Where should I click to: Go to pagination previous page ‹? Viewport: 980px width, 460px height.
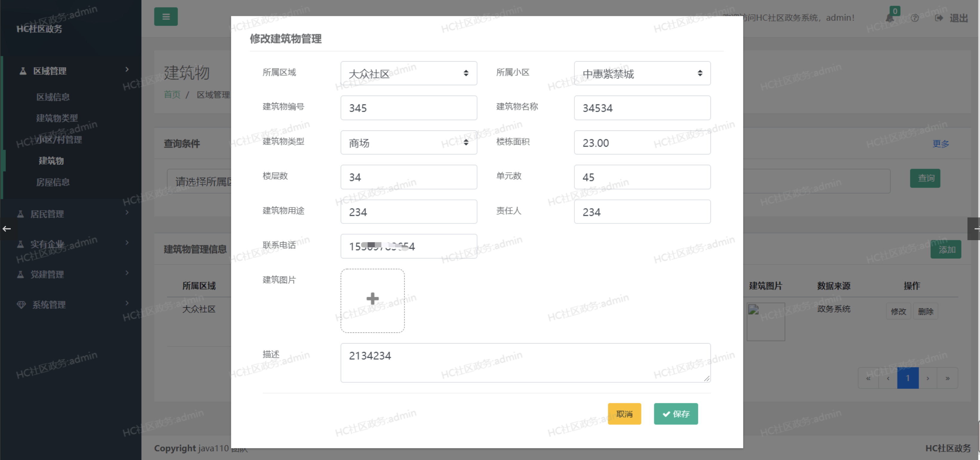tap(888, 378)
